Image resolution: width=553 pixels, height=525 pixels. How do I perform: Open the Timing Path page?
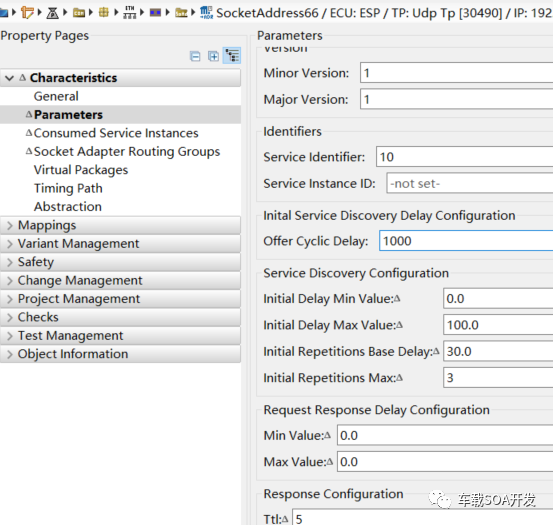[68, 188]
